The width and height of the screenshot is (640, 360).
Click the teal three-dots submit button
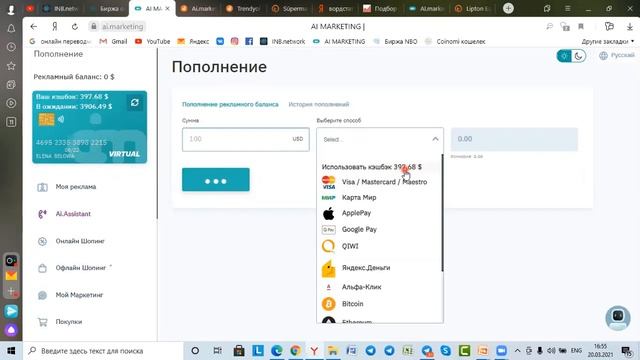point(216,180)
